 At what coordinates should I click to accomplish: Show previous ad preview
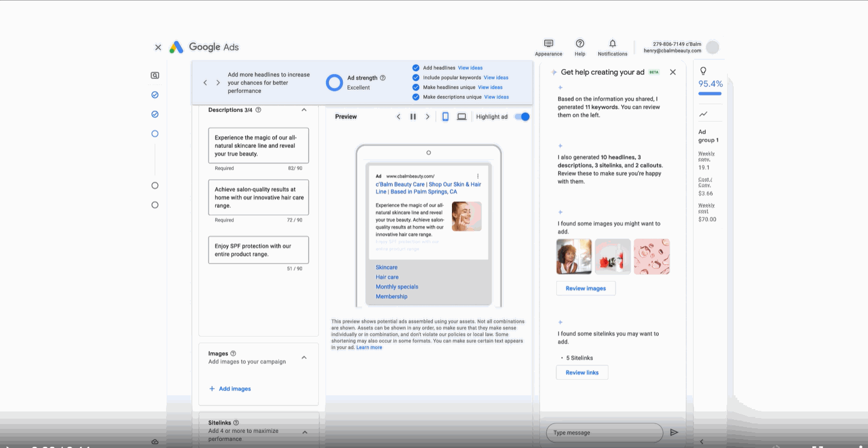(x=399, y=117)
